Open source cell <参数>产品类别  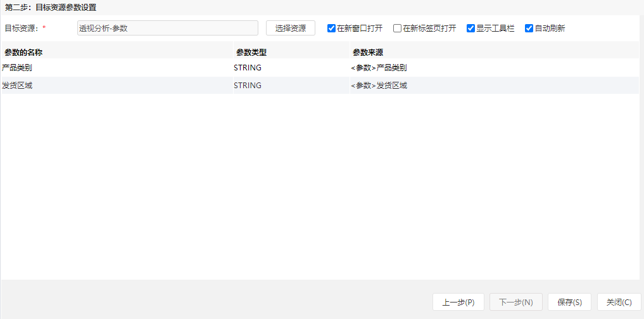pyautogui.click(x=495, y=68)
